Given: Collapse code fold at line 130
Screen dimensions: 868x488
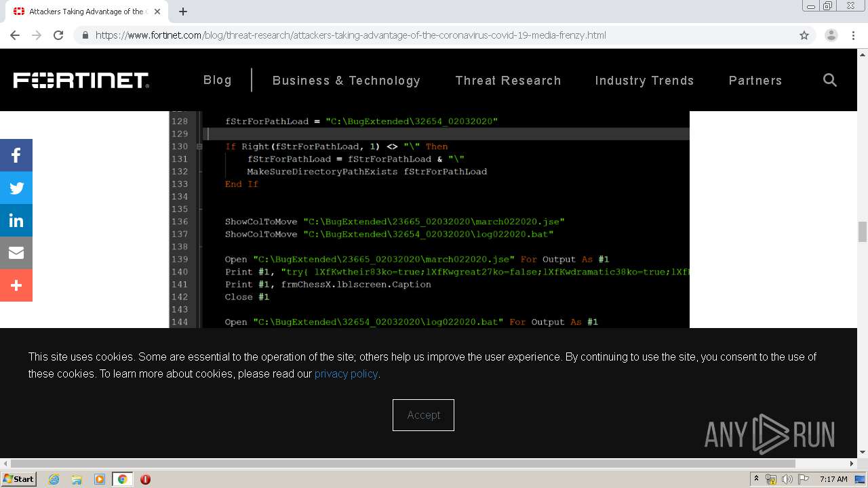Looking at the screenshot, I should click(x=199, y=146).
